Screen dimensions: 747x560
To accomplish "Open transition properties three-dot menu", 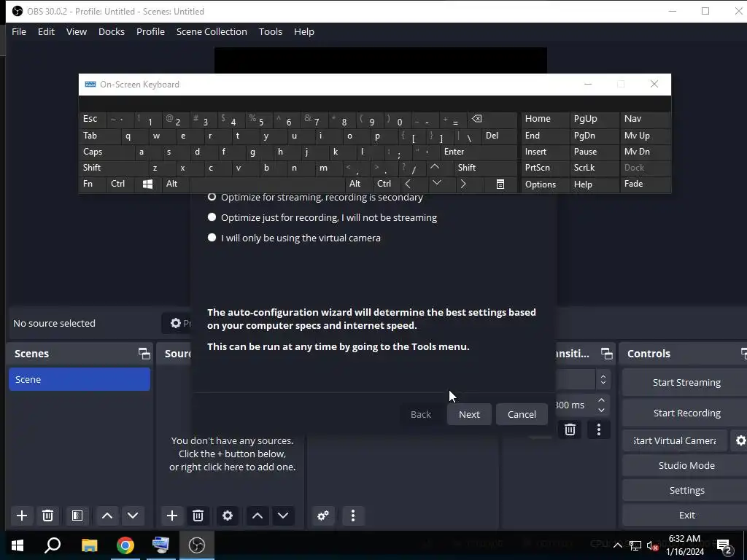I will [599, 429].
